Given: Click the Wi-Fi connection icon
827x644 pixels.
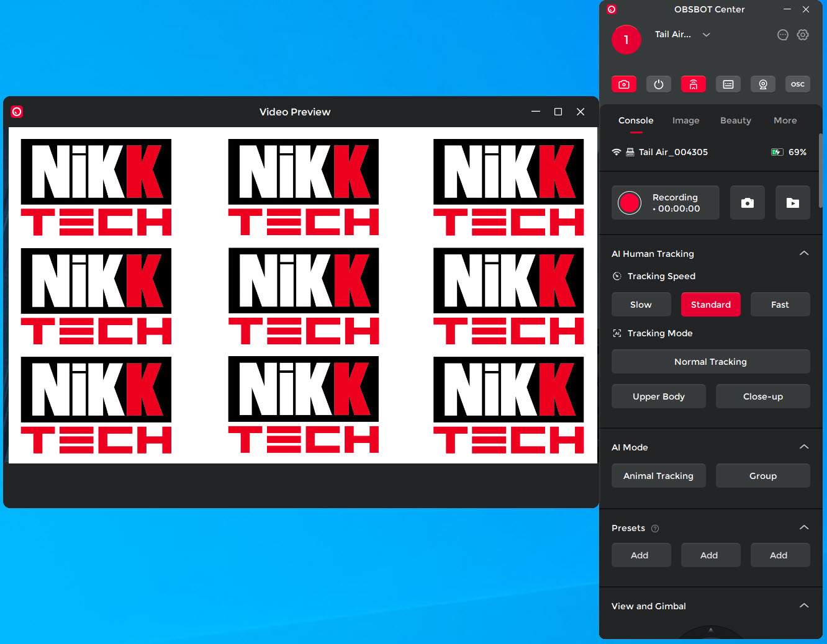Looking at the screenshot, I should click(x=617, y=152).
